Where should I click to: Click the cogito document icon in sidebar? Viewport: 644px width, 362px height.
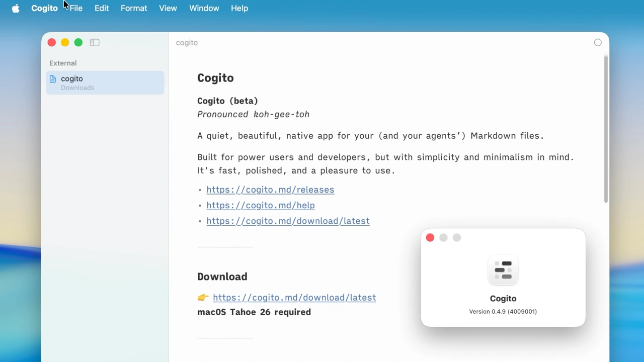pyautogui.click(x=53, y=79)
